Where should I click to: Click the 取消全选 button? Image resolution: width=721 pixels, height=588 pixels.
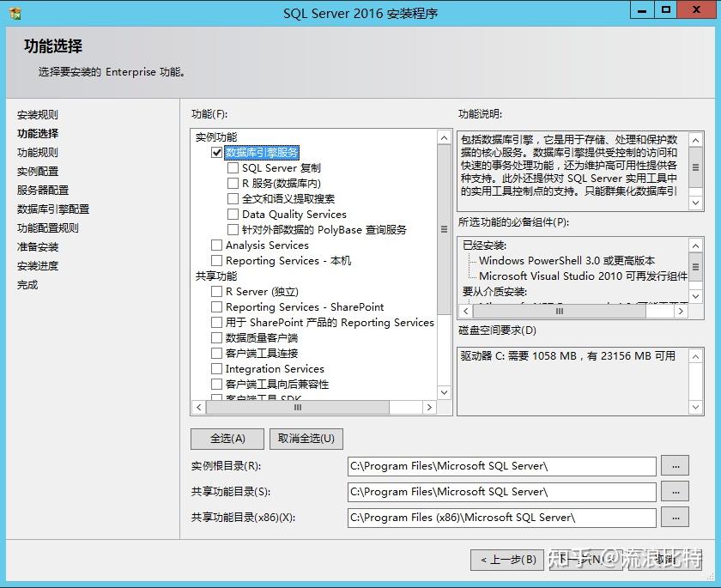307,439
